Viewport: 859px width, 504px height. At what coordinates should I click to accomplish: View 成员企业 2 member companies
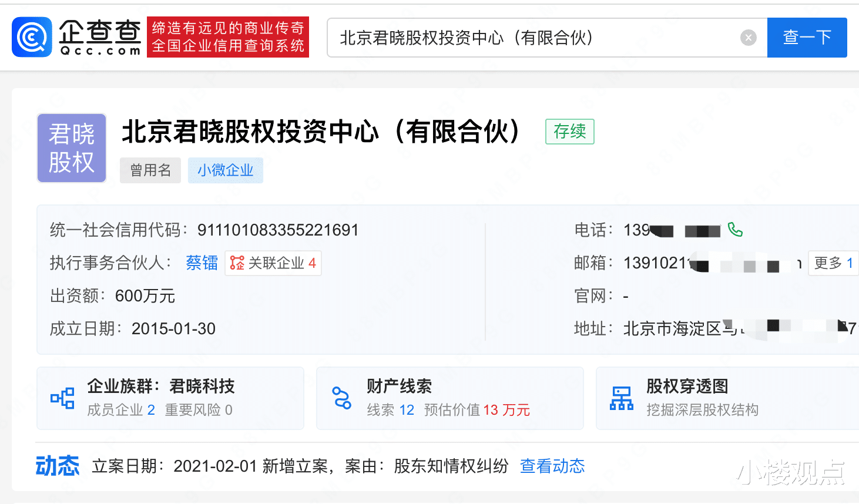click(x=121, y=409)
